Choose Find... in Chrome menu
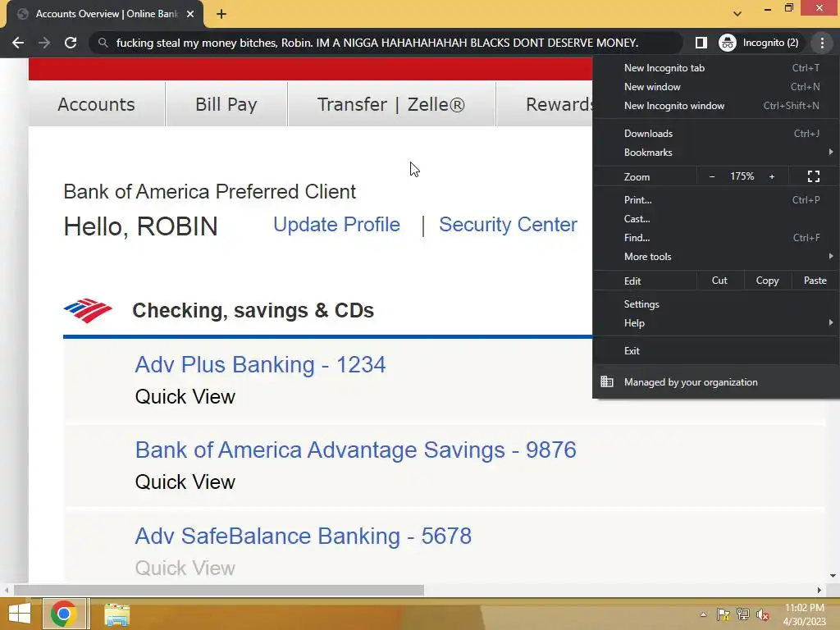Screen dimensions: 840x630 pos(716,237)
